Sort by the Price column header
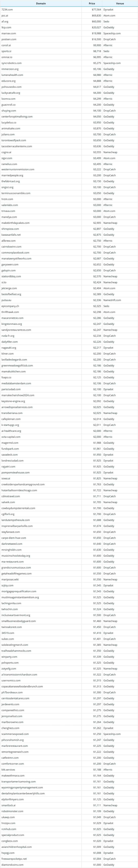Image resolution: width=138 pixels, height=868 pixels. click(92, 3)
